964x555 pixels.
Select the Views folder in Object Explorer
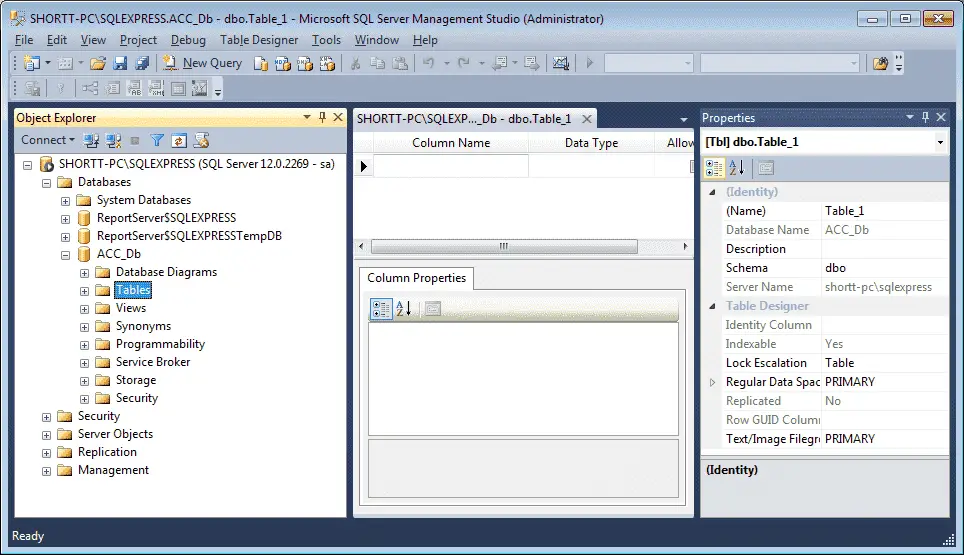point(131,308)
